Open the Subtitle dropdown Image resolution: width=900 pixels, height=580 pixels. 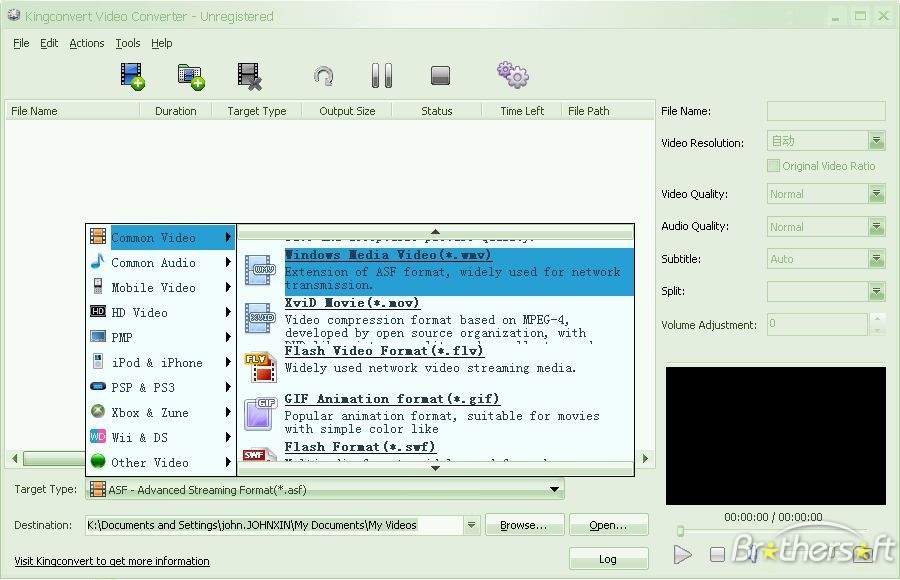(x=876, y=259)
